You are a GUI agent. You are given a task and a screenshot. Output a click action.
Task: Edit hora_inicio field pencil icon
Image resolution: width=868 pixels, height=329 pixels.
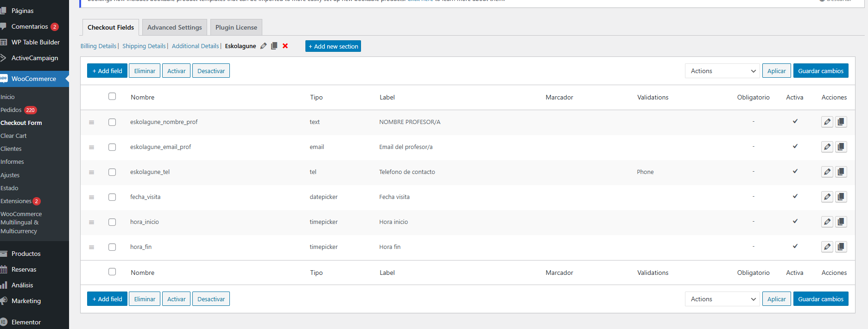pyautogui.click(x=827, y=222)
